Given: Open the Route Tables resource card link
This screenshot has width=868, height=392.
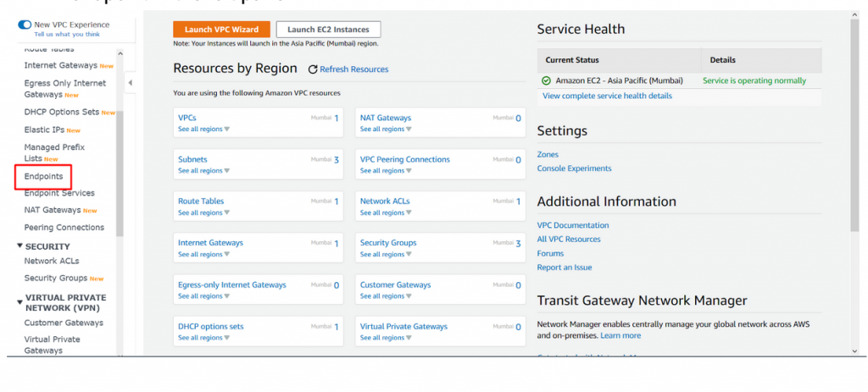Looking at the screenshot, I should point(201,202).
